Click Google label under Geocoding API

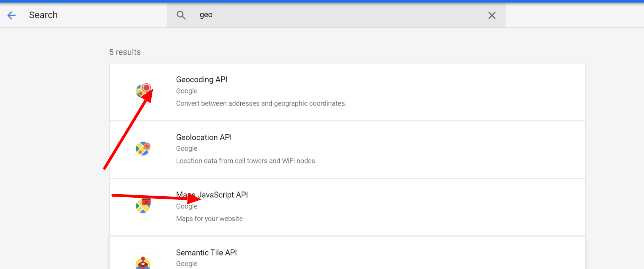click(x=187, y=91)
